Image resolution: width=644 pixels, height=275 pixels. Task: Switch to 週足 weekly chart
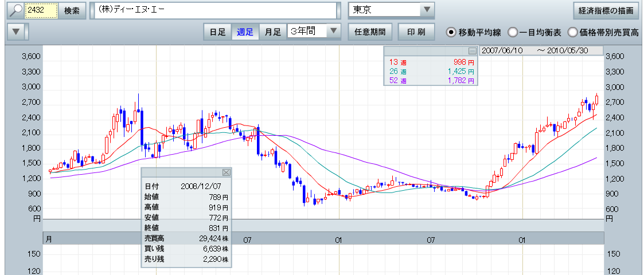tap(245, 32)
